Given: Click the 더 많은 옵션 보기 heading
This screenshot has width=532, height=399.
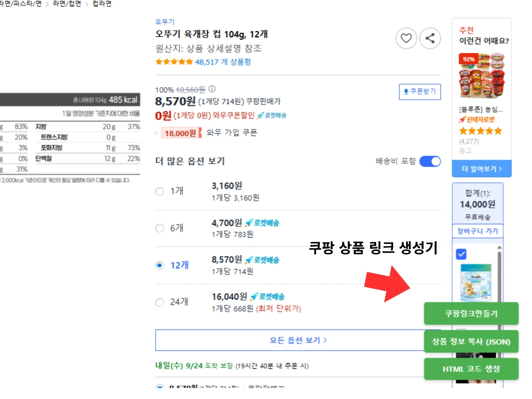Looking at the screenshot, I should tap(190, 161).
